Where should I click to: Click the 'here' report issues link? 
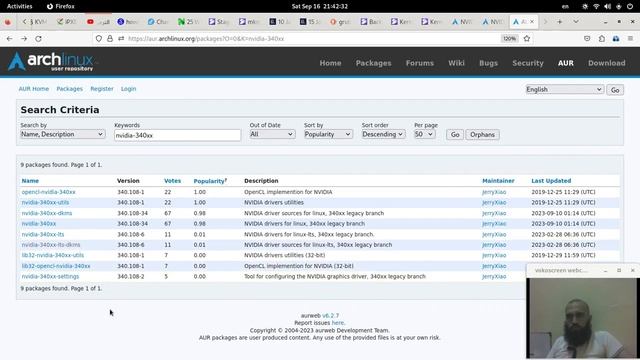338,323
